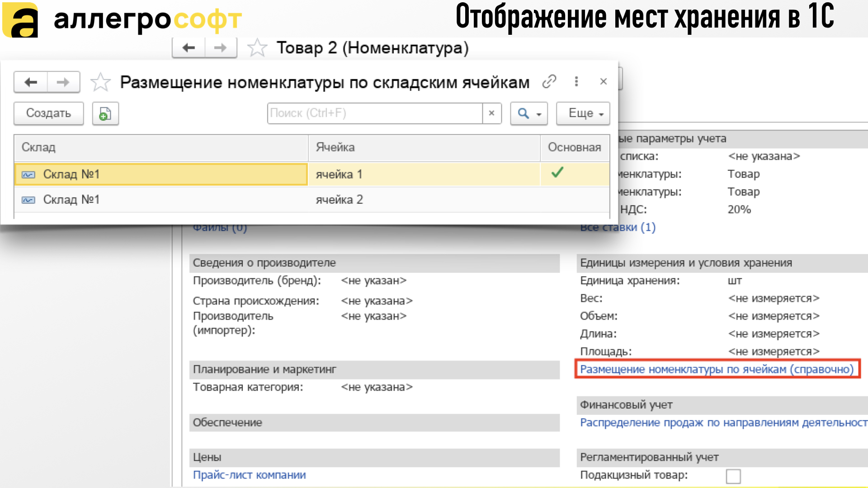
Task: Click the Финансовый учет section header
Action: pyautogui.click(x=722, y=405)
